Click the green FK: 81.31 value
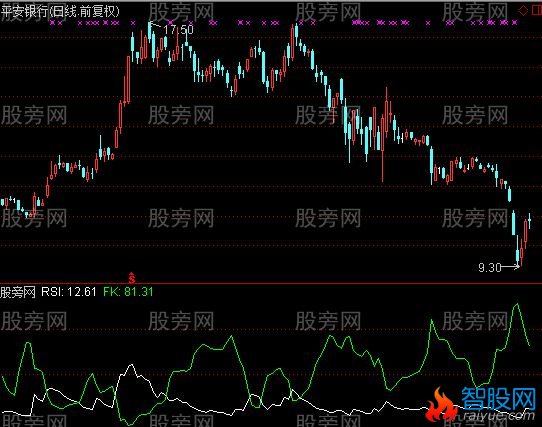Image resolution: width=542 pixels, height=427 pixels. 128,292
